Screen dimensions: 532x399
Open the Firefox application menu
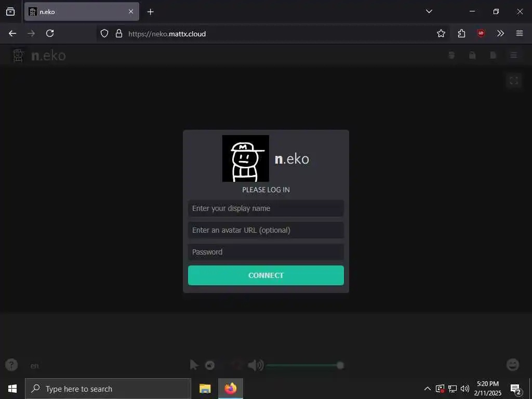coord(520,33)
